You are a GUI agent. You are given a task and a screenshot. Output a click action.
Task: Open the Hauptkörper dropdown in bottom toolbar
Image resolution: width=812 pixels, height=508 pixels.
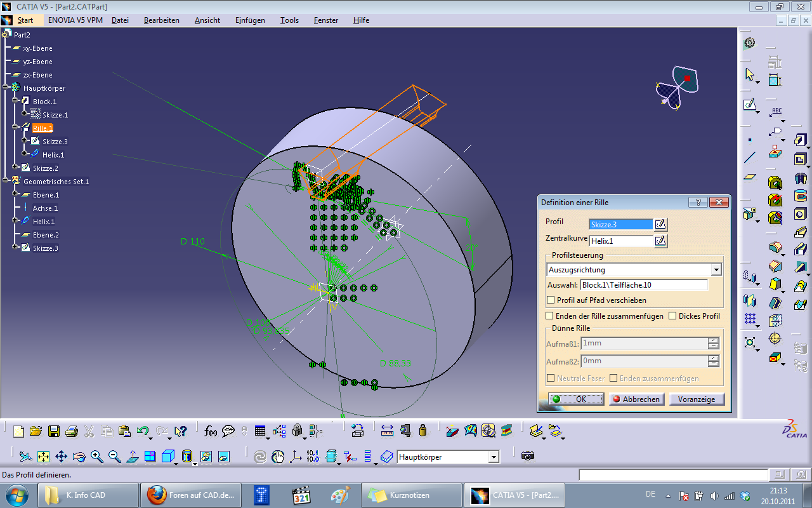(x=494, y=457)
